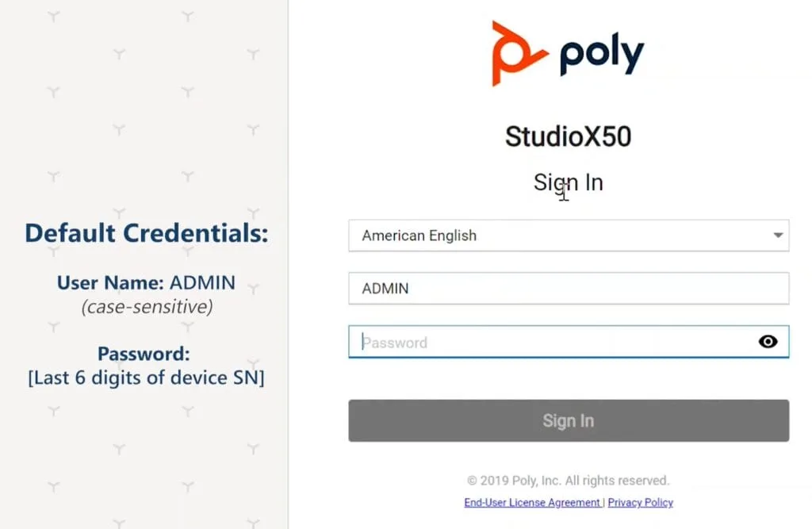The height and width of the screenshot is (529, 812).
Task: Toggle password visibility with the eye icon
Action: [x=767, y=341]
